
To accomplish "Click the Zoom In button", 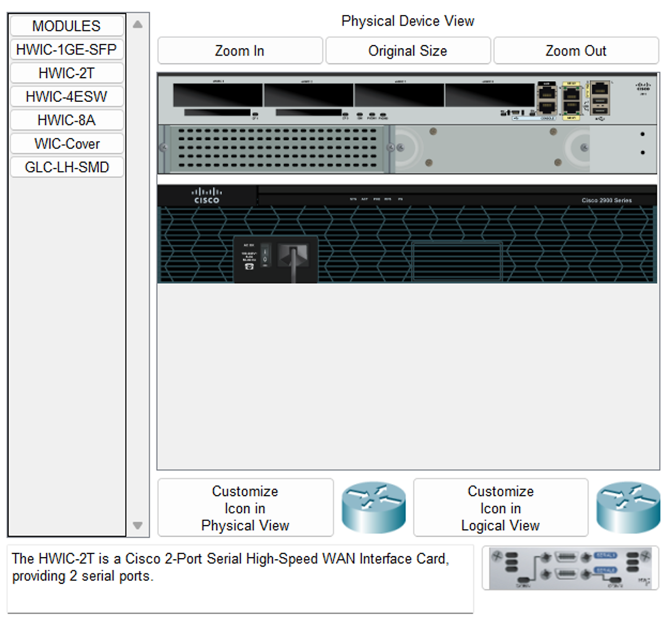I will pyautogui.click(x=240, y=51).
